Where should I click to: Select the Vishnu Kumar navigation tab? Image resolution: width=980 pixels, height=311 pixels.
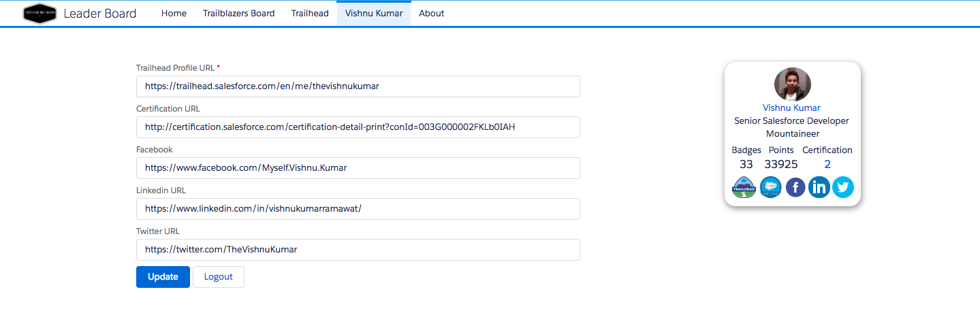tap(373, 14)
